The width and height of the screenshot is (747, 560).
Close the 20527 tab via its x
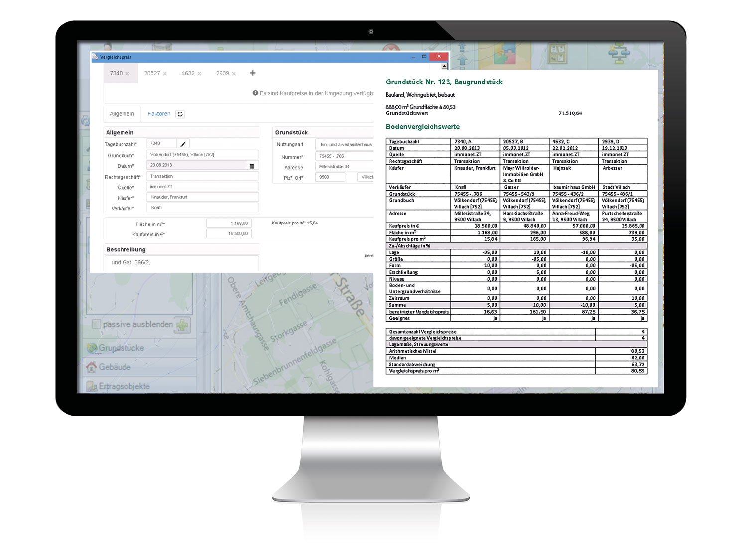165,74
